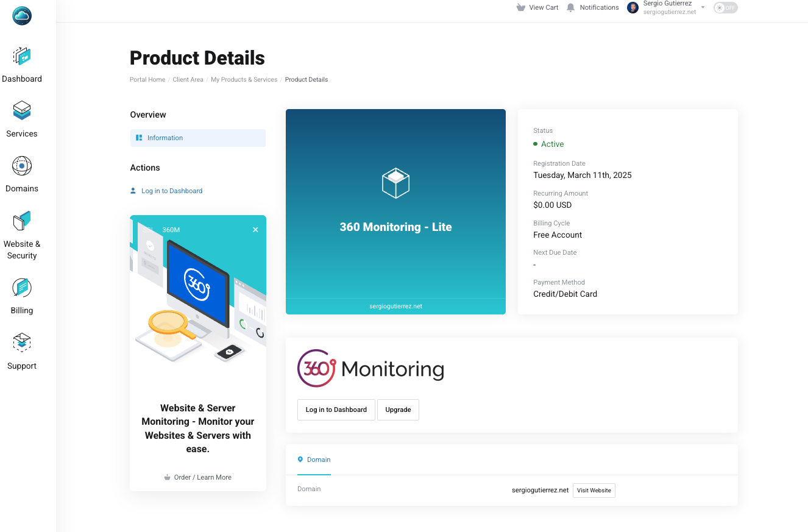Open the Billing label in the sidebar
Image resolution: width=808 pixels, height=532 pixels.
point(22,310)
